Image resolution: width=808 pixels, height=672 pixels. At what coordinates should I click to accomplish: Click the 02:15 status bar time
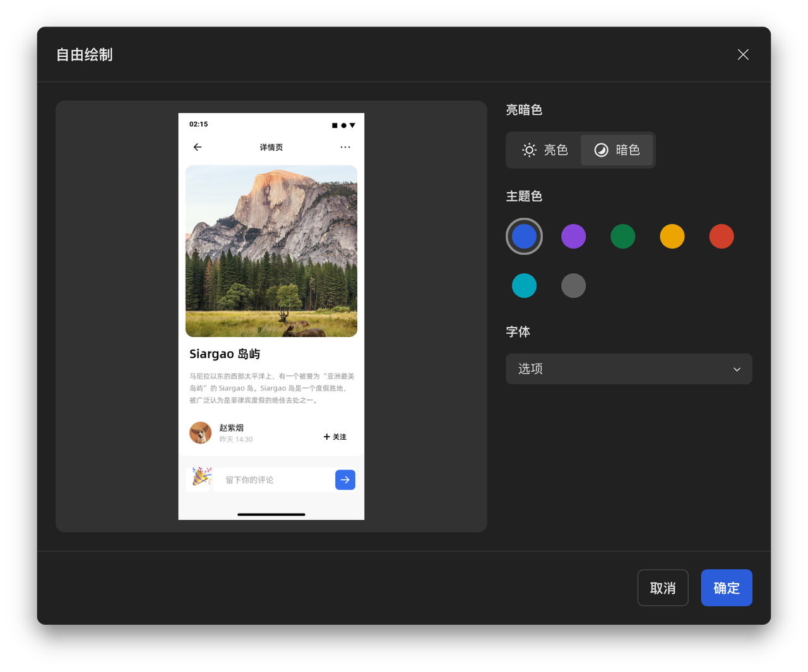point(199,124)
